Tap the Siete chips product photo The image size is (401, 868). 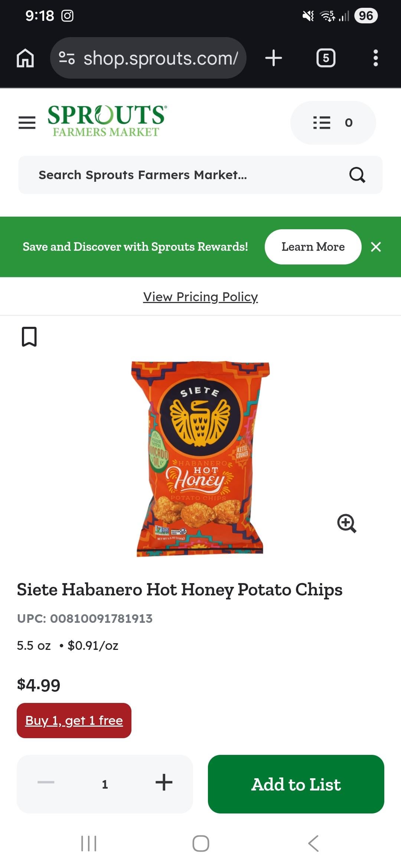200,458
